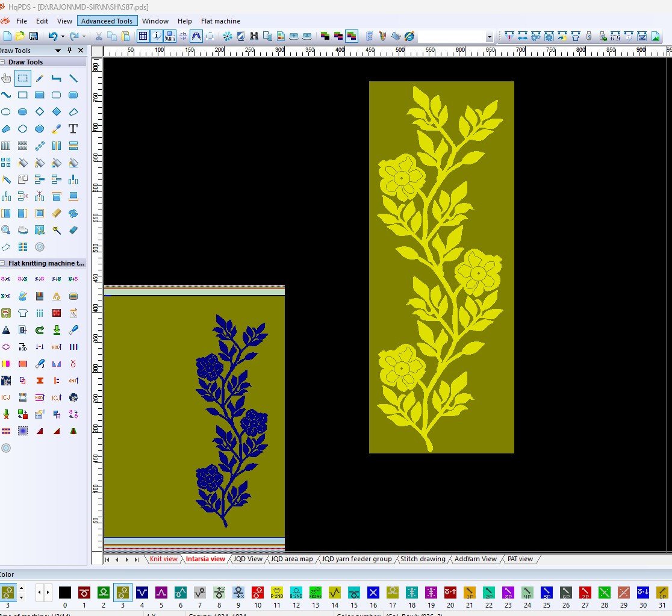Select color swatch number 4
672x616 pixels.
[142, 592]
